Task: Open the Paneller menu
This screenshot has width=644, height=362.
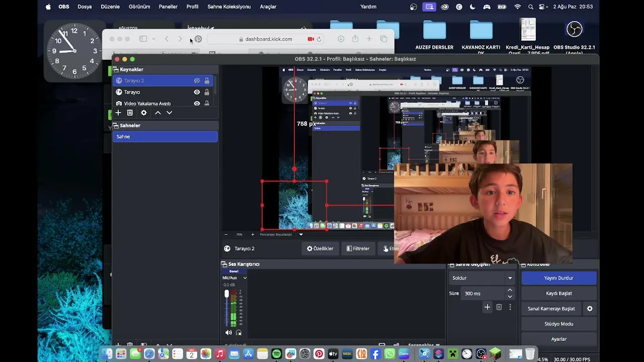Action: tap(168, 7)
